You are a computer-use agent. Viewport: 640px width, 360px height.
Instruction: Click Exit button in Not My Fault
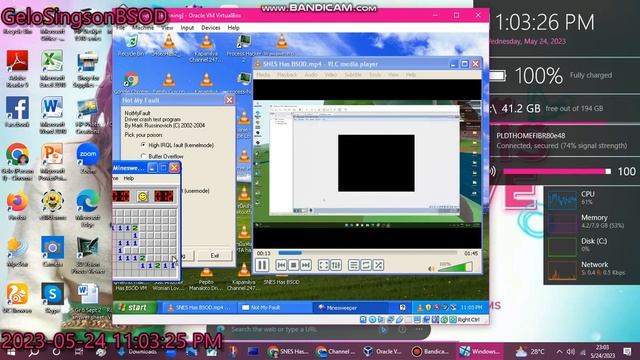[215, 256]
